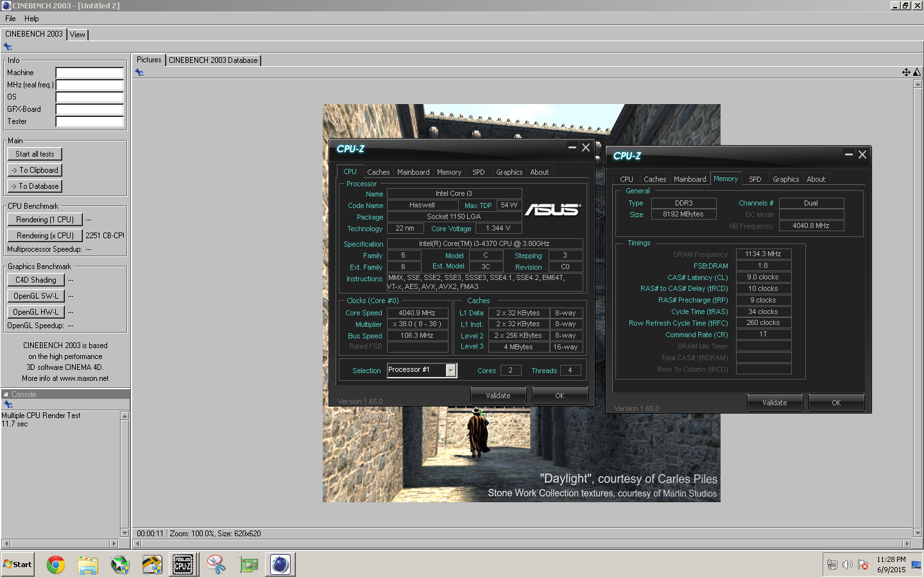Run Rendering (x CPU) benchmark
This screenshot has width=924, height=578.
pyautogui.click(x=45, y=236)
